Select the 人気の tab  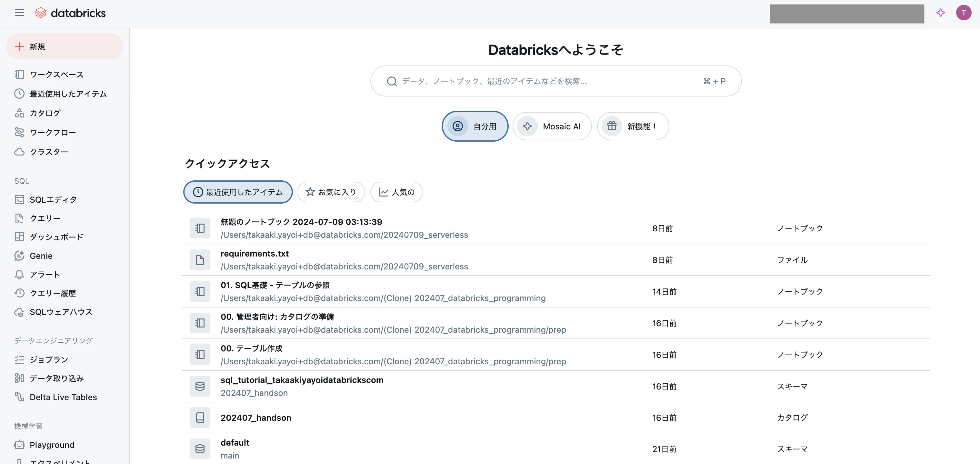397,192
